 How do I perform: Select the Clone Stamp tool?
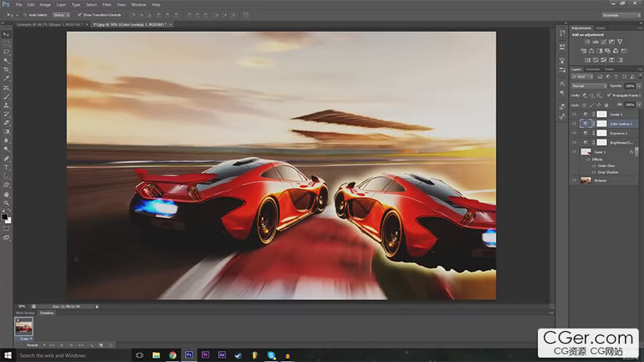click(x=6, y=105)
